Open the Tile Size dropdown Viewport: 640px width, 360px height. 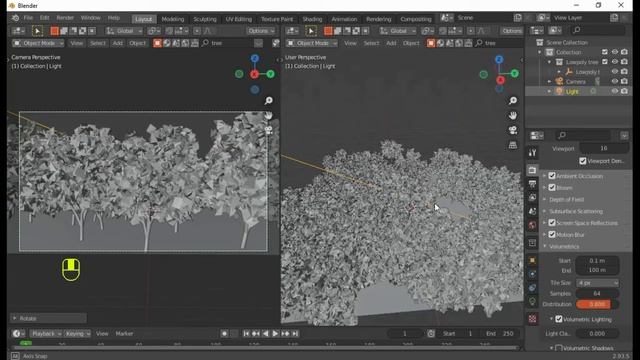coord(598,283)
